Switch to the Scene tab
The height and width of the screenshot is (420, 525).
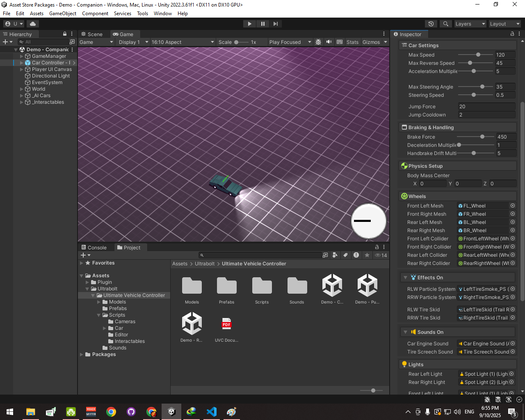click(x=91, y=34)
